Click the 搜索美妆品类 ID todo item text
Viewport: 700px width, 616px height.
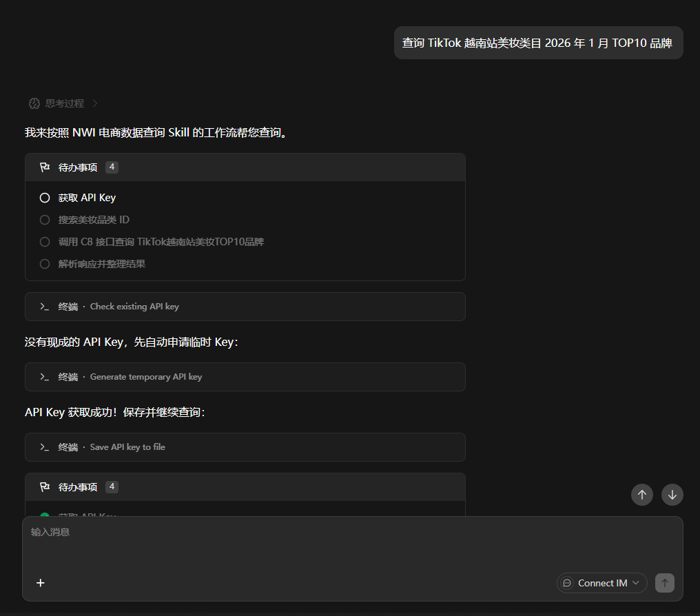point(94,220)
